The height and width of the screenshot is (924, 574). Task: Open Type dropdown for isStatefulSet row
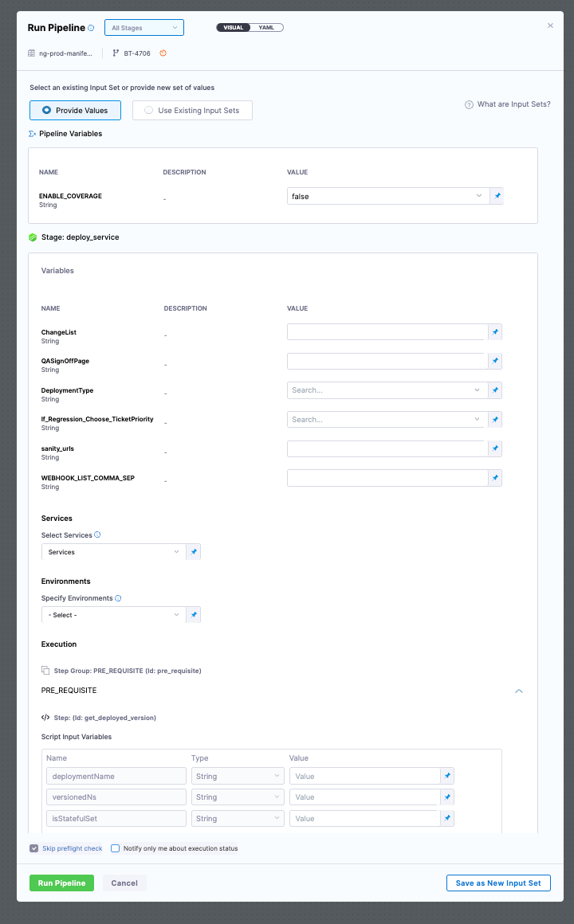[x=238, y=819]
